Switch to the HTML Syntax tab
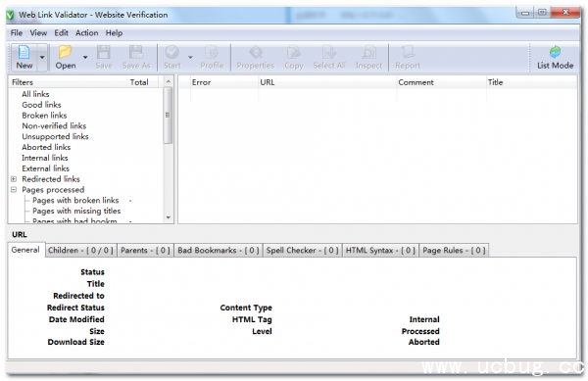 pyautogui.click(x=380, y=251)
